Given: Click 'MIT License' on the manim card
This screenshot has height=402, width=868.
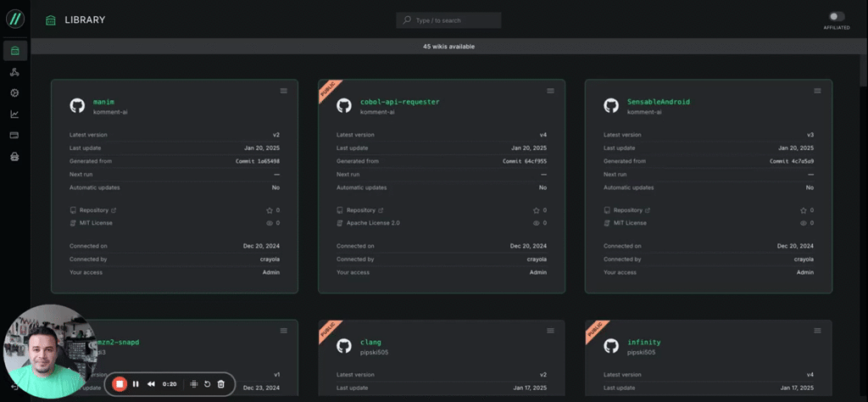Looking at the screenshot, I should [x=96, y=223].
